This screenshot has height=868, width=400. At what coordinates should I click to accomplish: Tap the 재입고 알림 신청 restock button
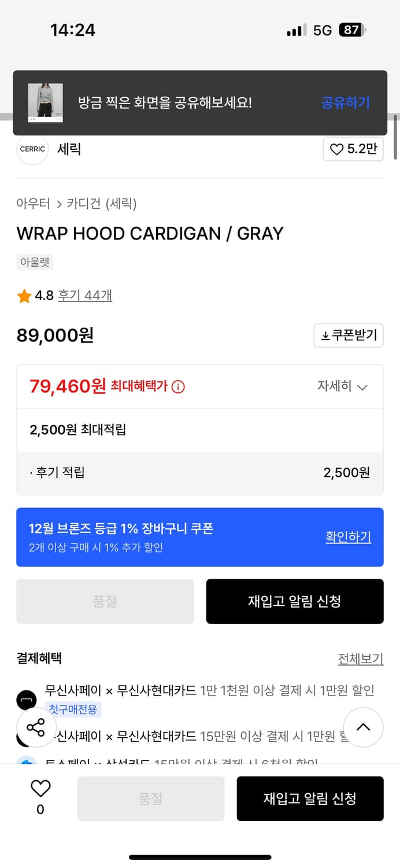pyautogui.click(x=295, y=601)
